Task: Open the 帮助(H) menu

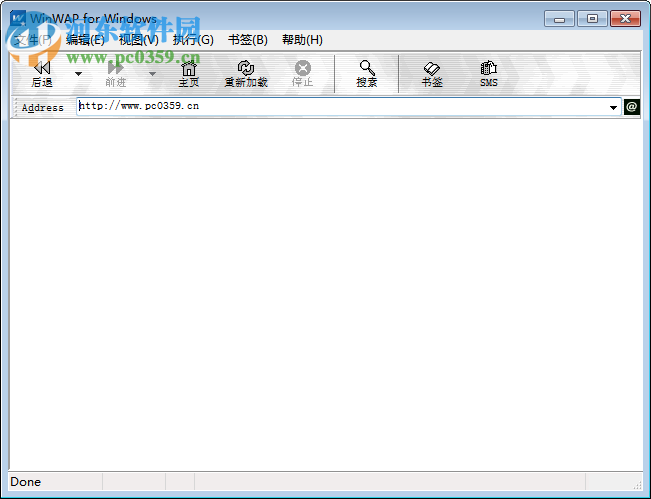Action: [x=302, y=40]
